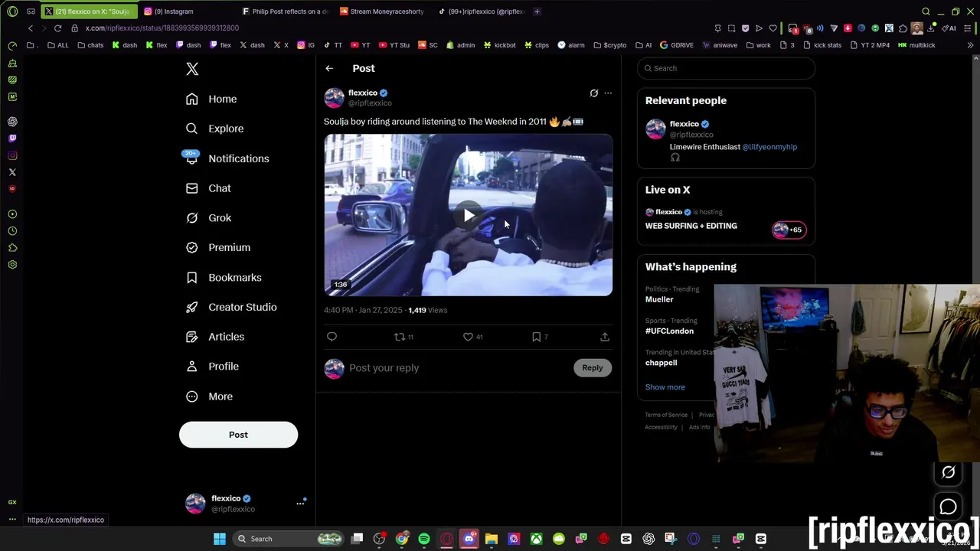Expand the More menu in sidebar

[210, 396]
